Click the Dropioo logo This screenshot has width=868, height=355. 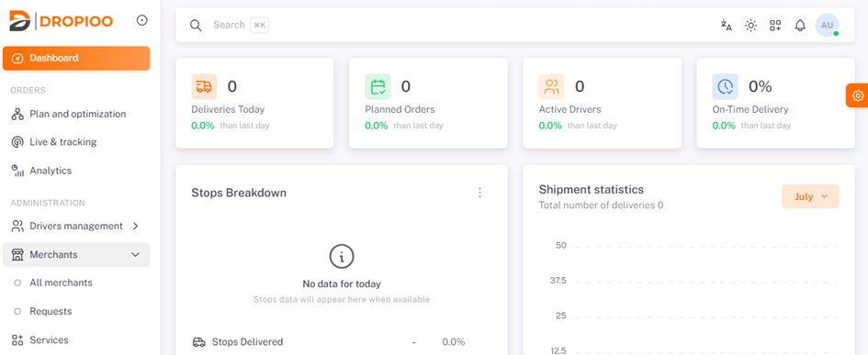tap(62, 21)
